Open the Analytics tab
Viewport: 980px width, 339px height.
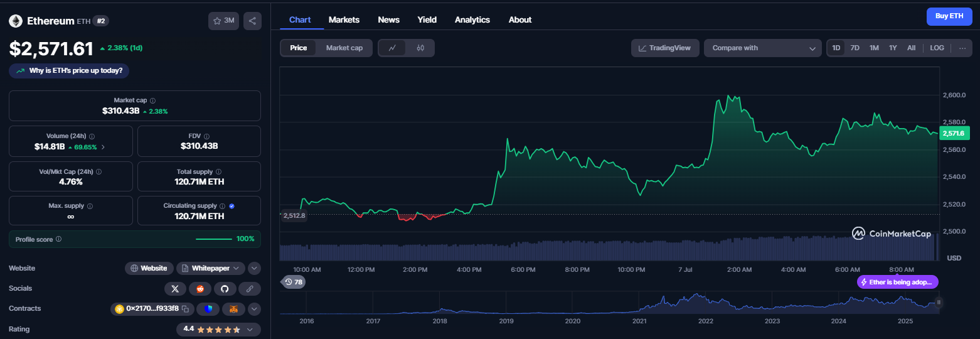click(x=472, y=19)
